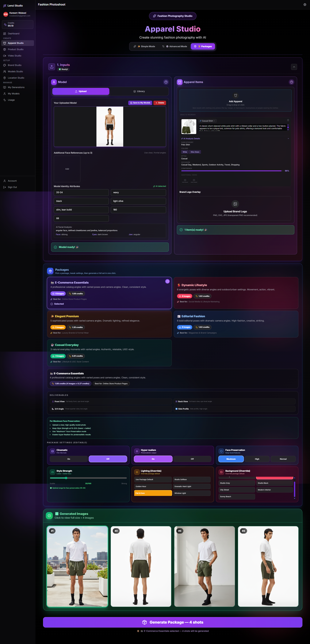Turn Hyper realism Off
310x644 pixels.
tap(192, 459)
